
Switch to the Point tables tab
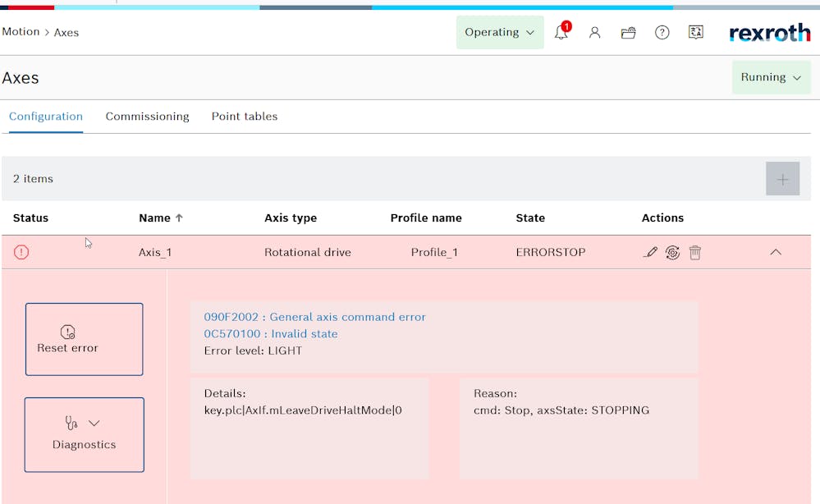(245, 117)
